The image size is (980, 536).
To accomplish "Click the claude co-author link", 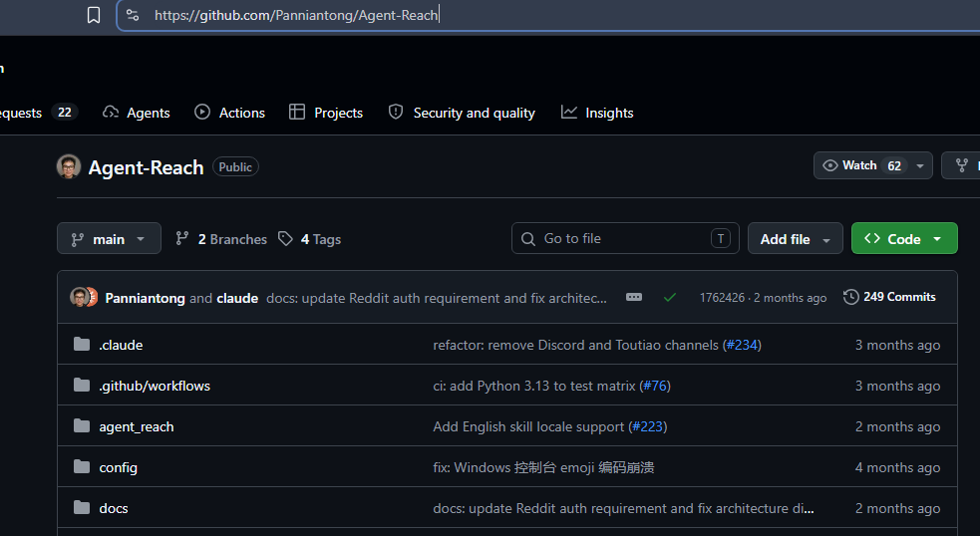I will click(x=237, y=298).
